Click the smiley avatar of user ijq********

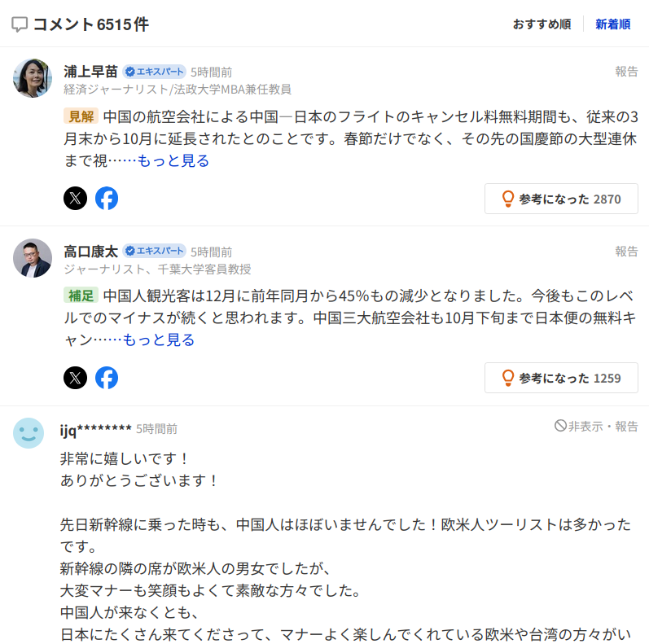(x=29, y=433)
